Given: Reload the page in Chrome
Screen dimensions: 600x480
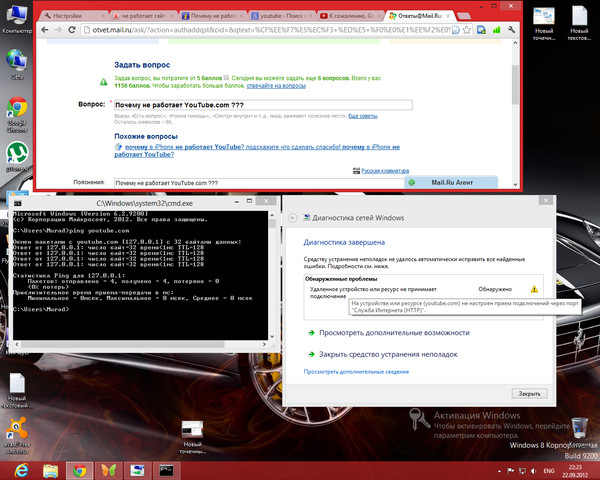Looking at the screenshot, I should [72, 30].
